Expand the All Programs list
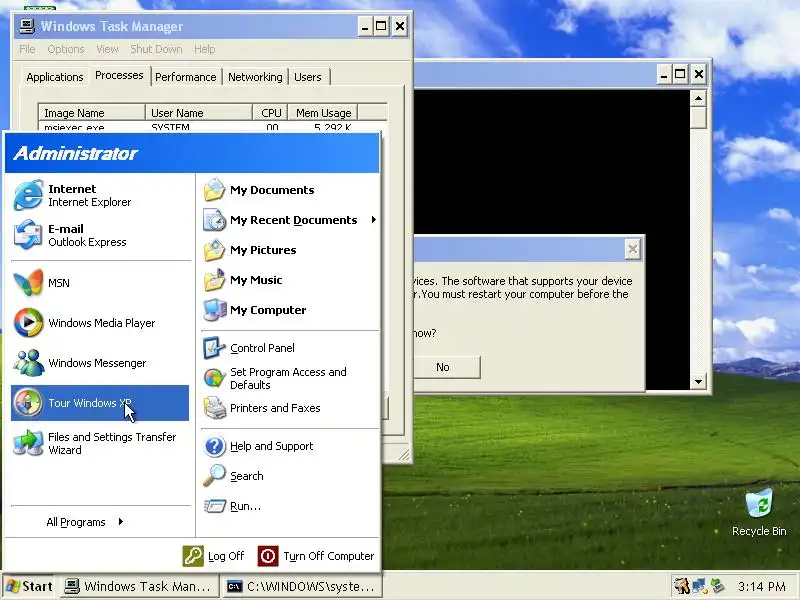800x600 pixels. (85, 522)
